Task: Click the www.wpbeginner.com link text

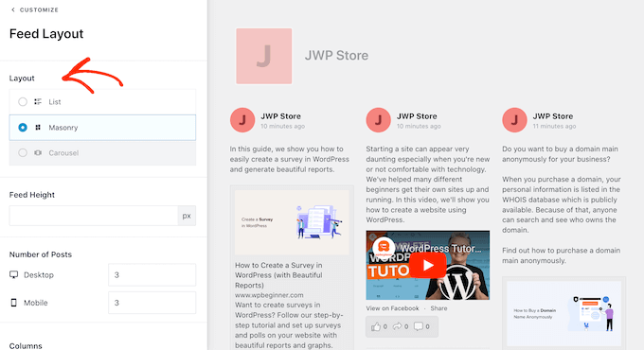Action: (x=269, y=295)
